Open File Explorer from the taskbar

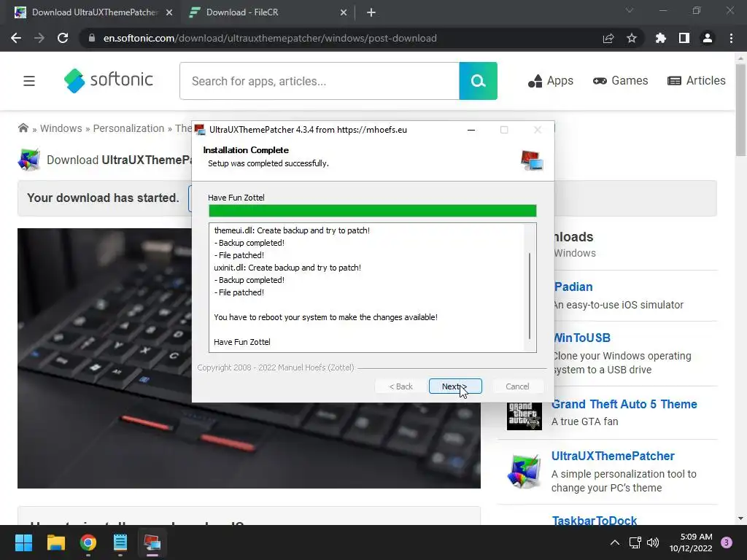click(55, 542)
